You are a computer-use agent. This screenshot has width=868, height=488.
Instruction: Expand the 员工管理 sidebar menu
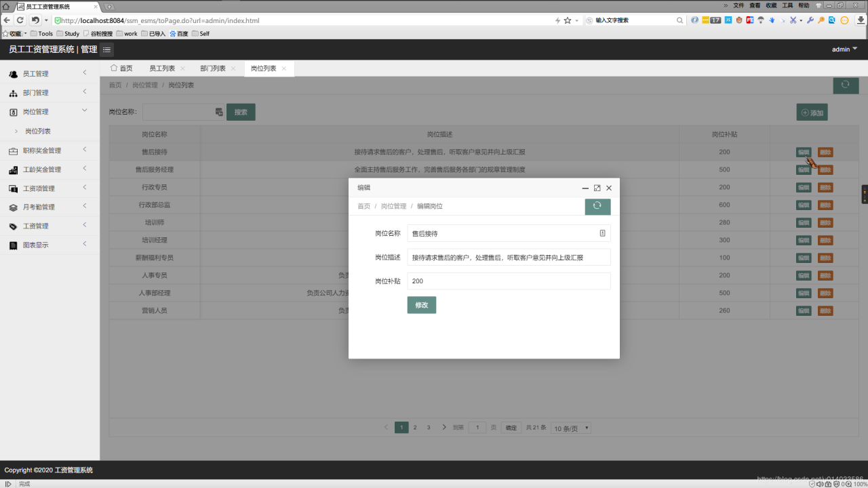point(50,73)
